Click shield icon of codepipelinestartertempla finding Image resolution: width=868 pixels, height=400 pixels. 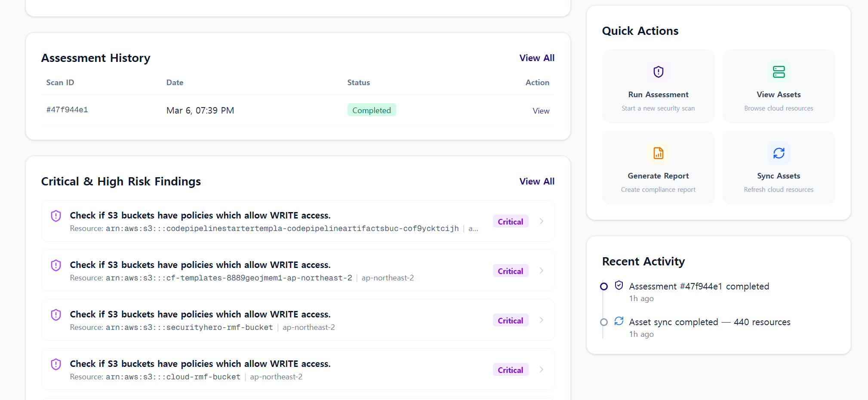point(56,216)
